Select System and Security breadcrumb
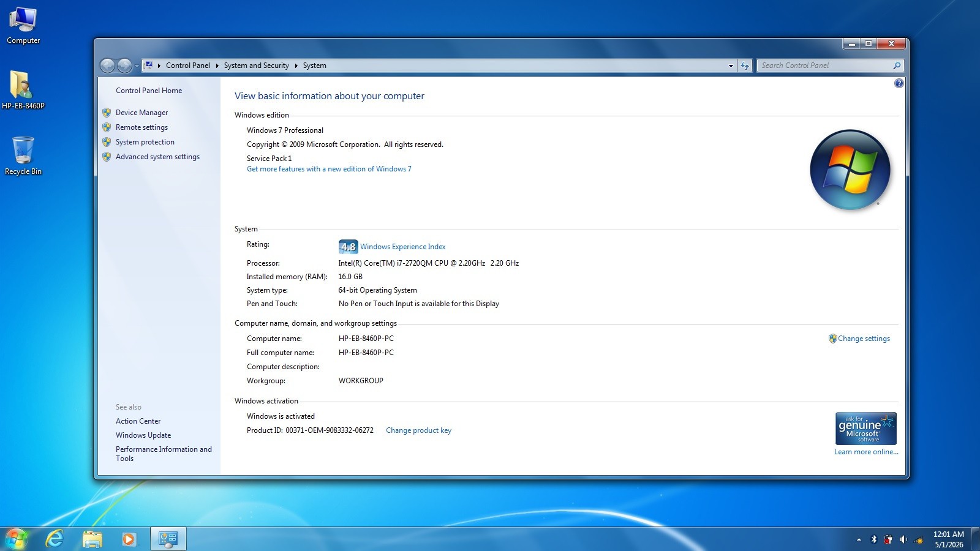The image size is (980, 551). pyautogui.click(x=256, y=66)
